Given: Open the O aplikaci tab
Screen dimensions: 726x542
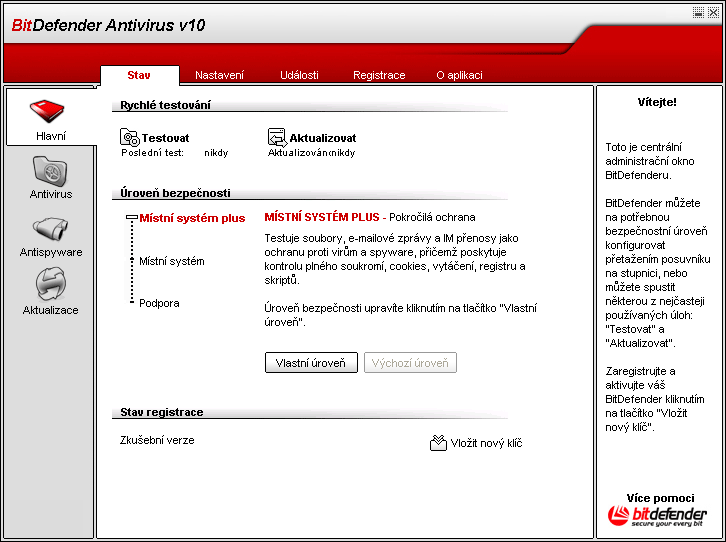Looking at the screenshot, I should pyautogui.click(x=459, y=75).
